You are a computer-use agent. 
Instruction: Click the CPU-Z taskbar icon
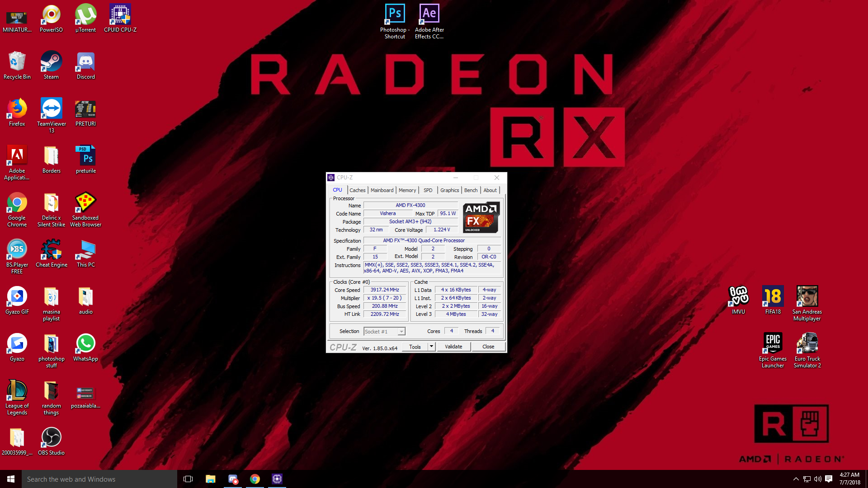(x=277, y=479)
